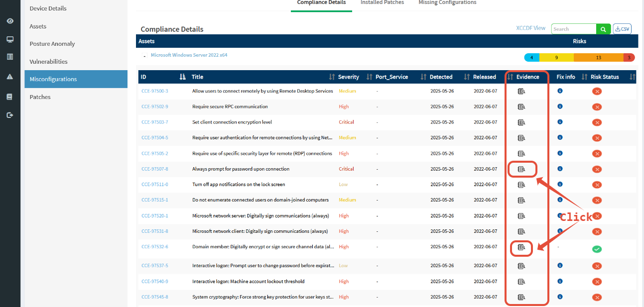Switch to Installed Patches tab
Screen dimensions: 644x307
click(x=383, y=3)
